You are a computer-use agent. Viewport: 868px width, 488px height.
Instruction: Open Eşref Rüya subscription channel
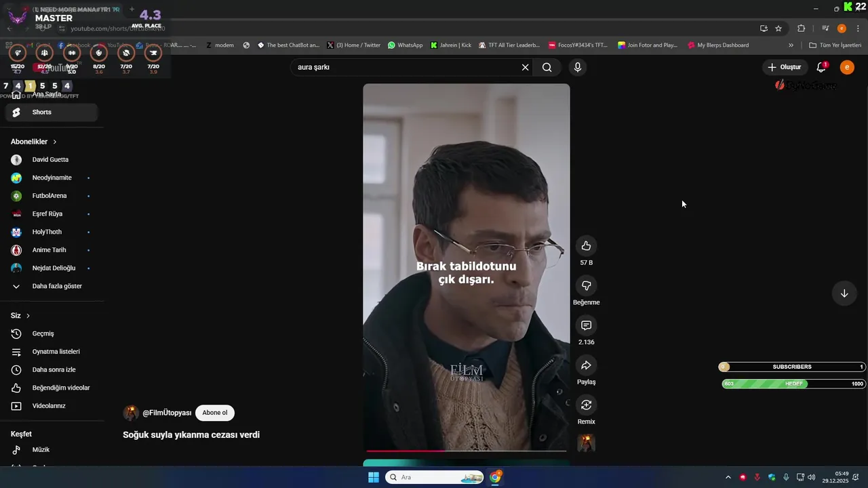pos(52,213)
